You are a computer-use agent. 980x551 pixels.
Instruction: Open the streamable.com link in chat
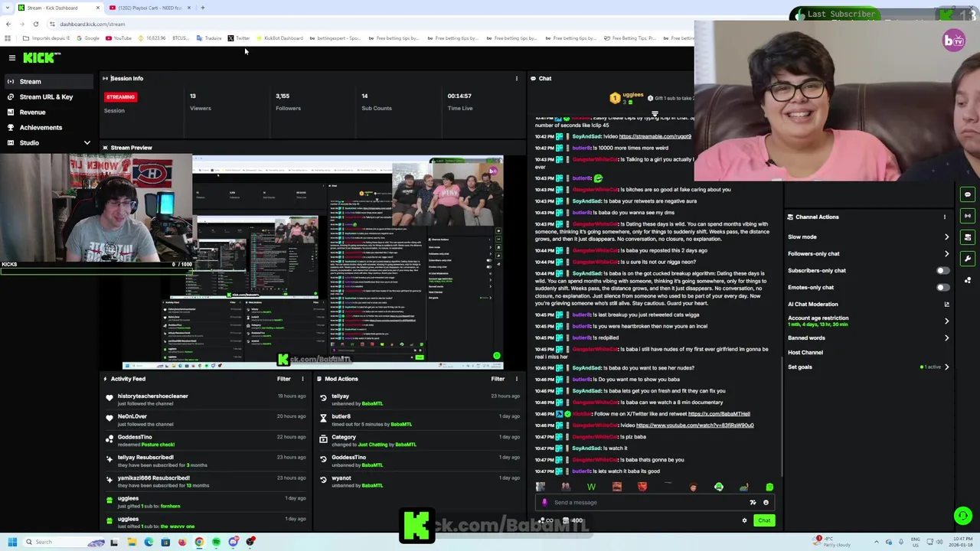pos(655,136)
